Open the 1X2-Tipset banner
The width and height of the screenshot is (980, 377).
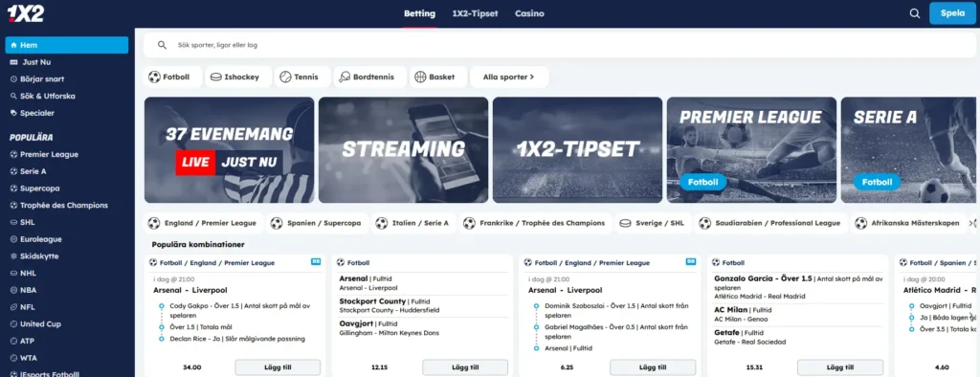pos(577,150)
